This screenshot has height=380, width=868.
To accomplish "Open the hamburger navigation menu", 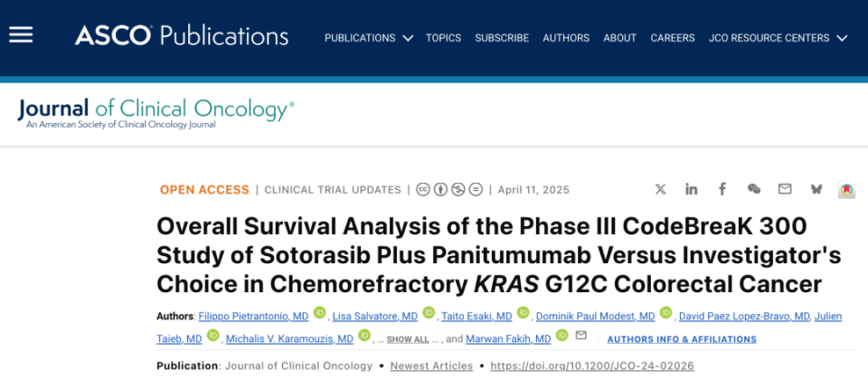I will [21, 35].
